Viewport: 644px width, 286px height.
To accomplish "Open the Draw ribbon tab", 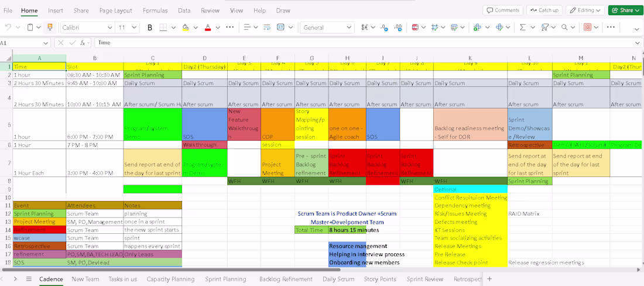I will pyautogui.click(x=283, y=11).
